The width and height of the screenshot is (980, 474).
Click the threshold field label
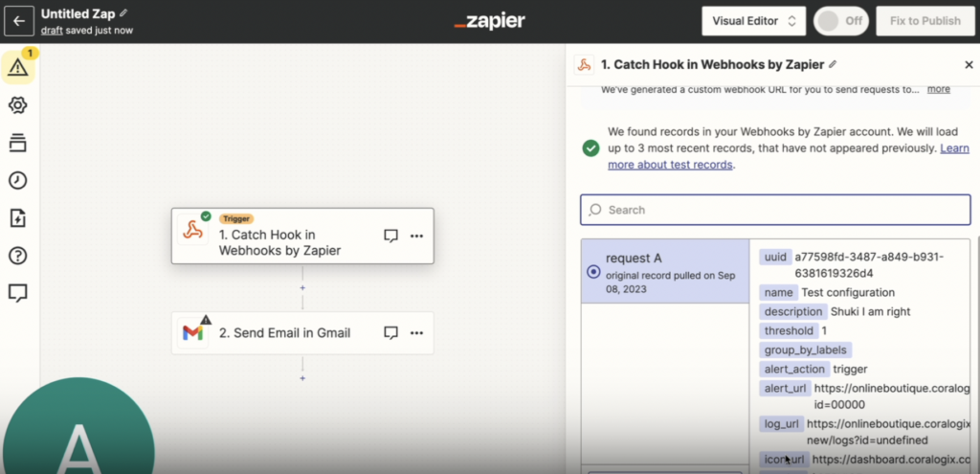coord(790,330)
